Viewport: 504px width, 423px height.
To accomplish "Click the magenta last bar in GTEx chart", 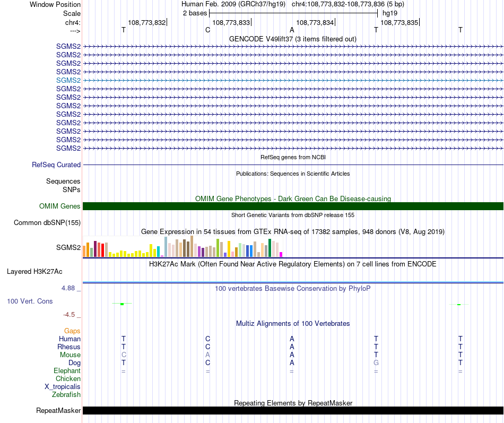I will (x=281, y=254).
